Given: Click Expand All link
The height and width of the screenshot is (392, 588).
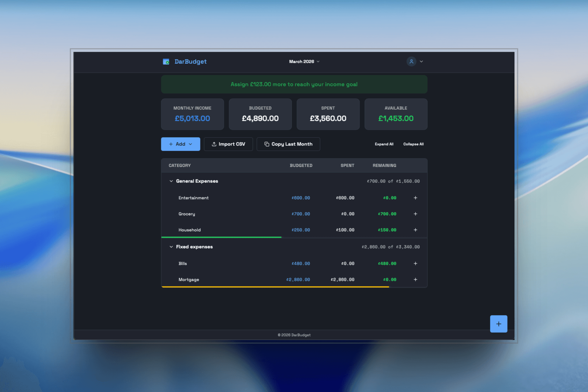Looking at the screenshot, I should (x=384, y=144).
